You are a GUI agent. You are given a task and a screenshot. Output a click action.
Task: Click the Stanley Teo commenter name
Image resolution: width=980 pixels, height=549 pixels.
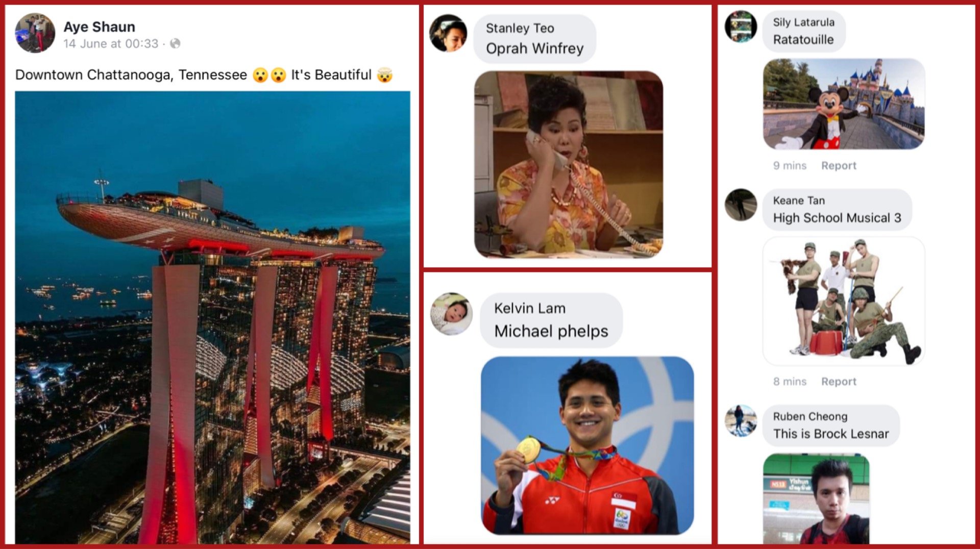[520, 28]
